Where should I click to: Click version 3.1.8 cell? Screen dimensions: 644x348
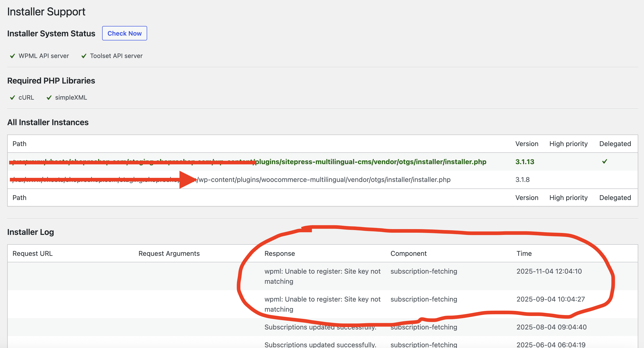point(523,180)
